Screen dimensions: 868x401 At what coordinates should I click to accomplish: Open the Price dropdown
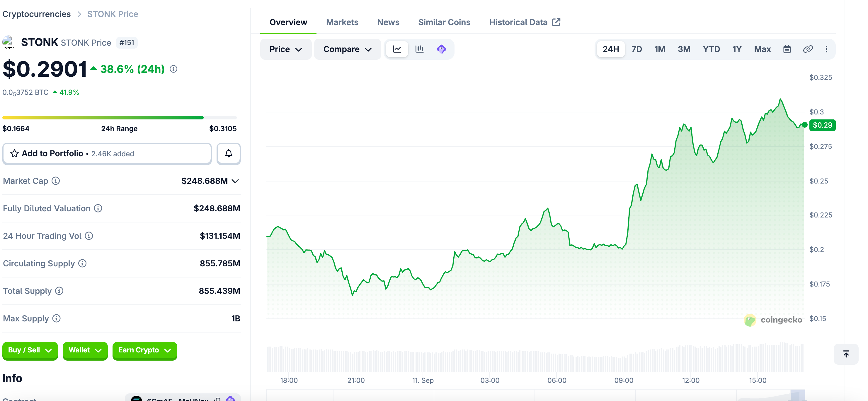click(286, 49)
